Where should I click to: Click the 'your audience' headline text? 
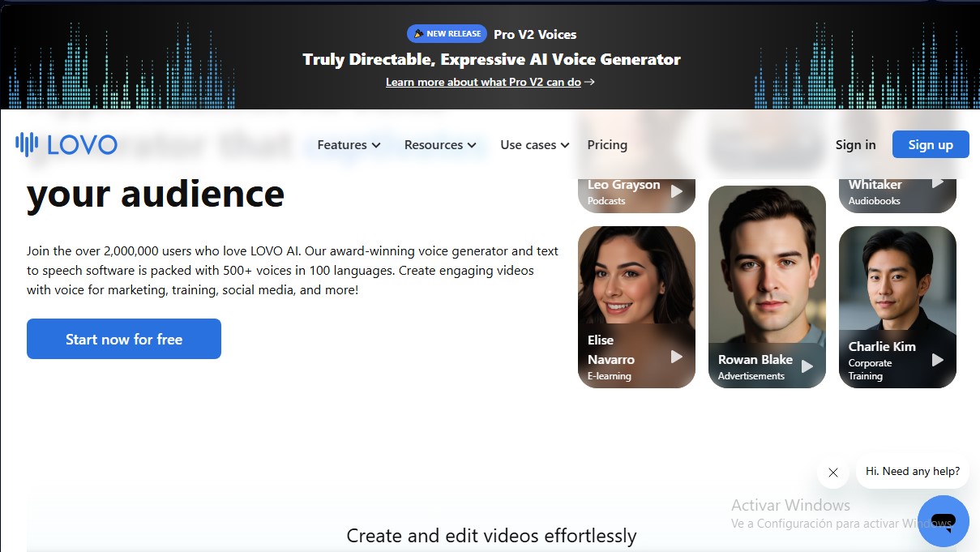pos(156,195)
